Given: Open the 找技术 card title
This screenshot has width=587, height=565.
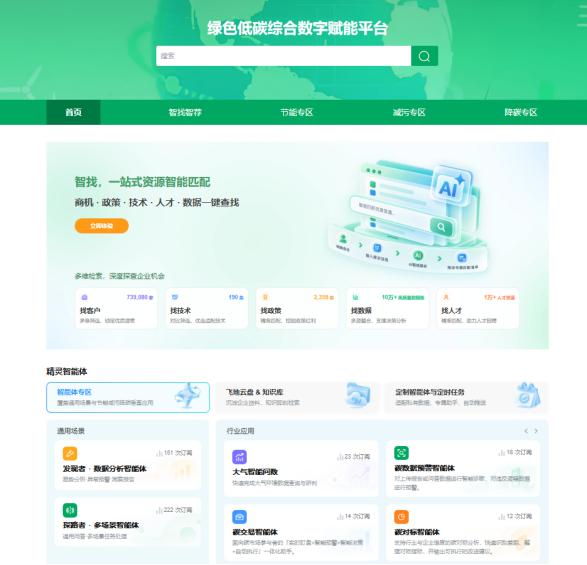Looking at the screenshot, I should point(180,311).
